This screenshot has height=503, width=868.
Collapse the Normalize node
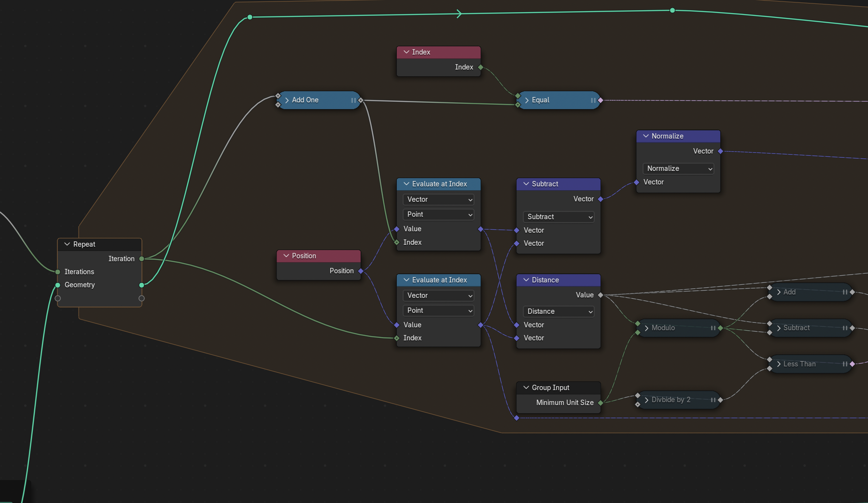(646, 136)
